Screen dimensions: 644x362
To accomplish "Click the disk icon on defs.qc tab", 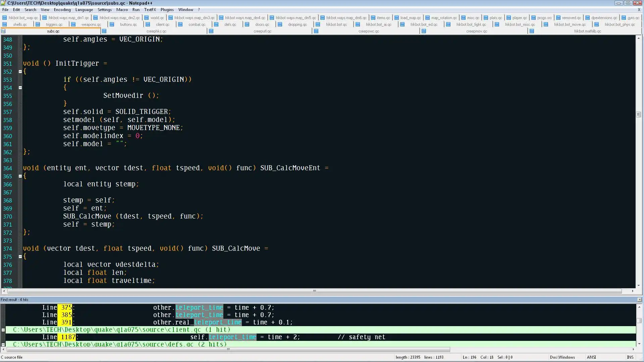I will pos(216,24).
